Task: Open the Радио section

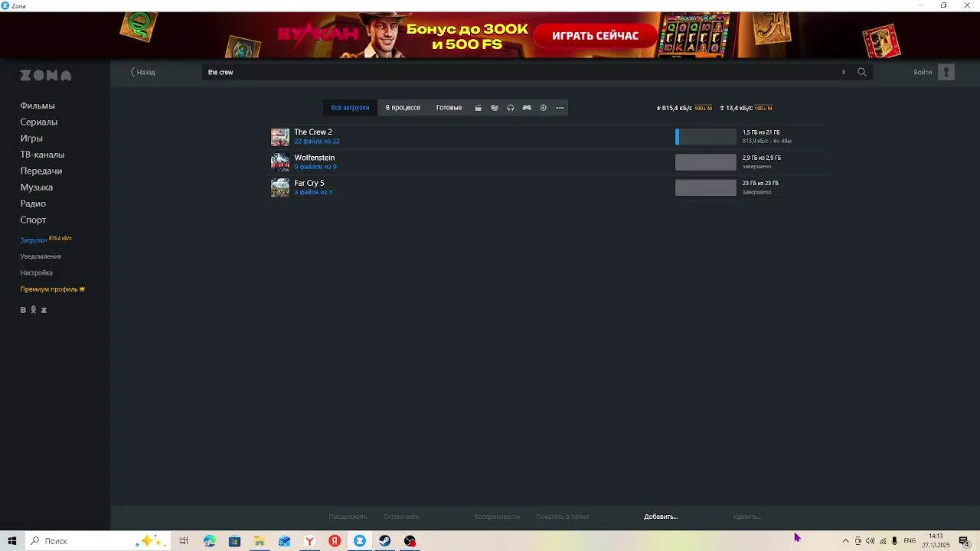Action: pyautogui.click(x=33, y=204)
